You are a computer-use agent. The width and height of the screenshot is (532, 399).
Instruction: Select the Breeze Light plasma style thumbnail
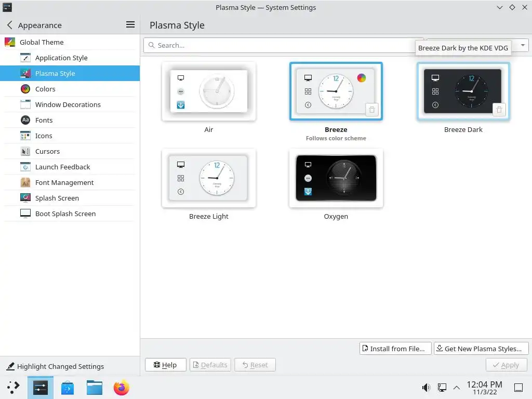click(209, 178)
